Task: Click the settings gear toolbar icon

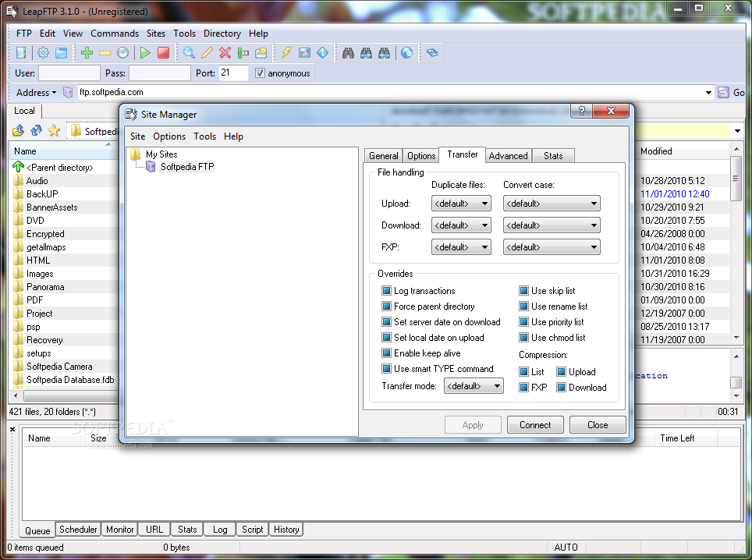Action: 43,53
